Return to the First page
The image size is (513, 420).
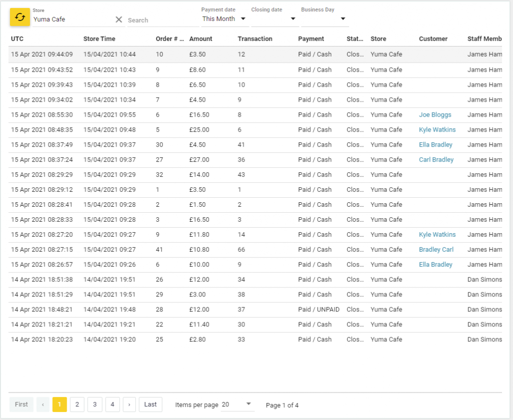(21, 404)
